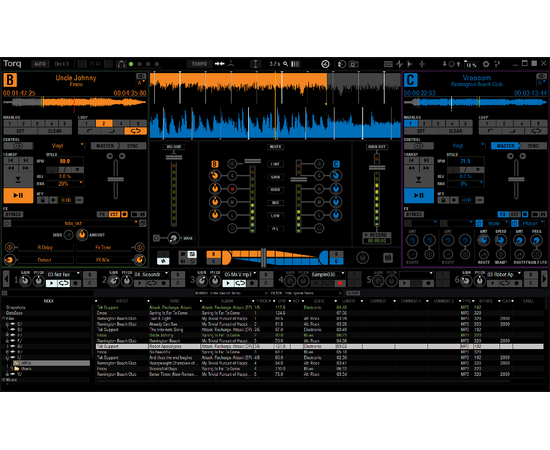Viewport: 550px width, 450px height.
Task: Click red record button on sampler slot 4
Action: click(x=340, y=283)
